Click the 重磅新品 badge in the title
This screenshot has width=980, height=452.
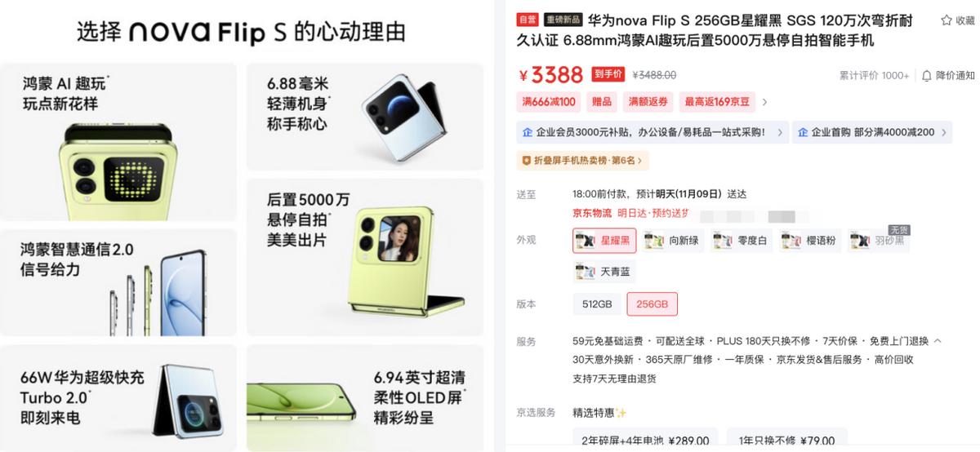[563, 20]
